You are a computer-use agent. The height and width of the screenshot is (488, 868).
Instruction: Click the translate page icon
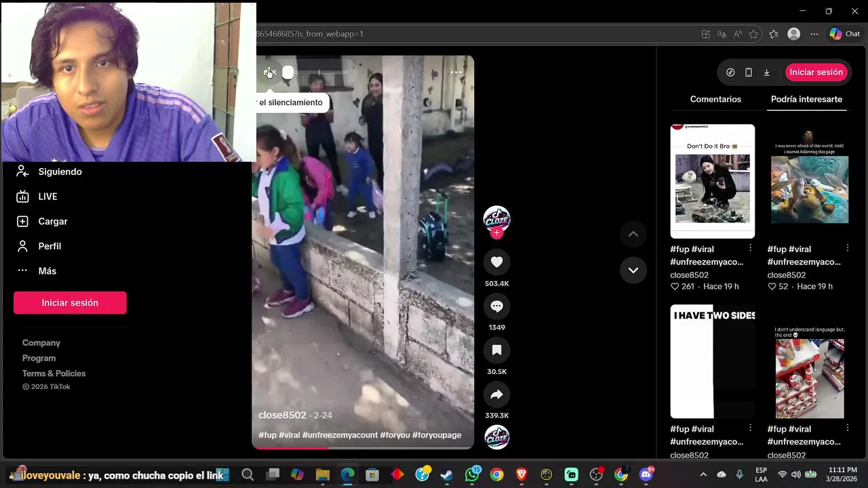pos(722,34)
